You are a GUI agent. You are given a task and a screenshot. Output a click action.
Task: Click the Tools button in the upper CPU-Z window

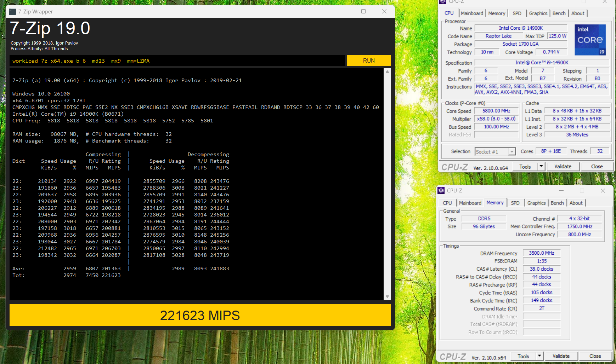pyautogui.click(x=525, y=167)
